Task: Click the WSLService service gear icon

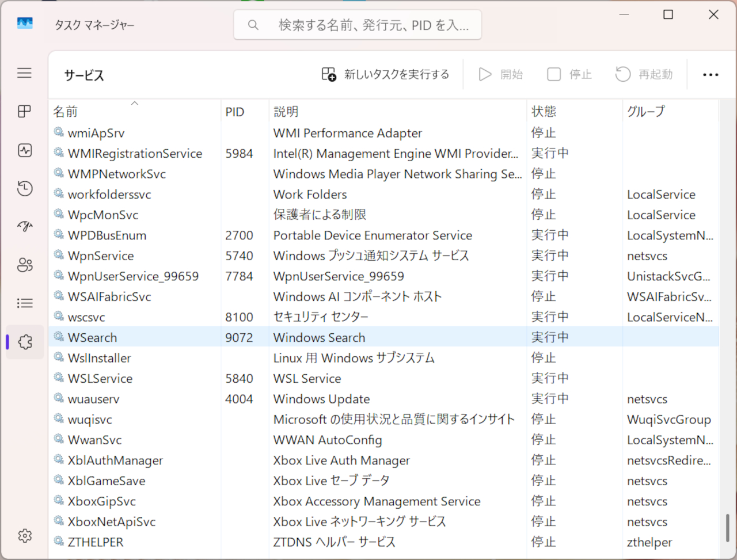Action: pos(59,378)
